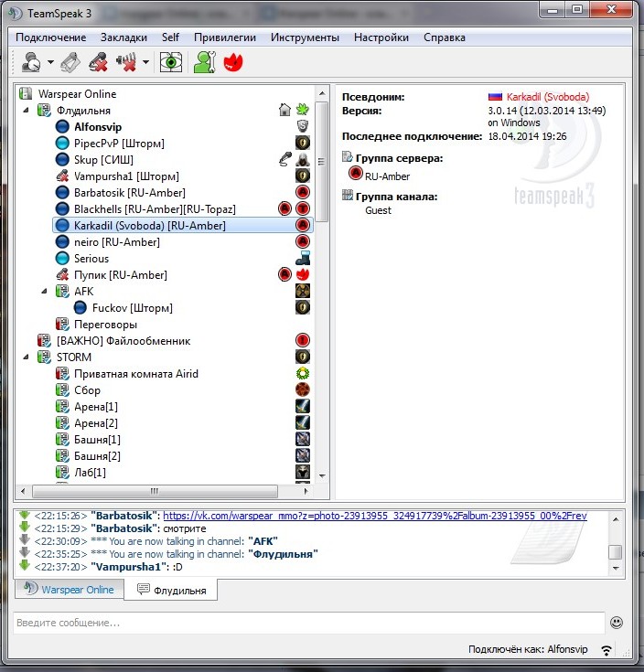Switch to the Warspear Online chat tab
The width and height of the screenshot is (644, 672).
[x=70, y=590]
